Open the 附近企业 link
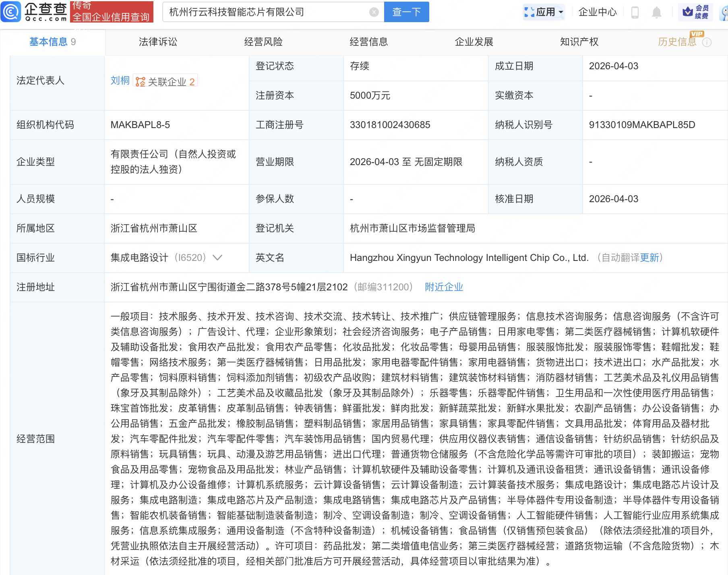Screen dimensions: 728x575 pos(443,287)
